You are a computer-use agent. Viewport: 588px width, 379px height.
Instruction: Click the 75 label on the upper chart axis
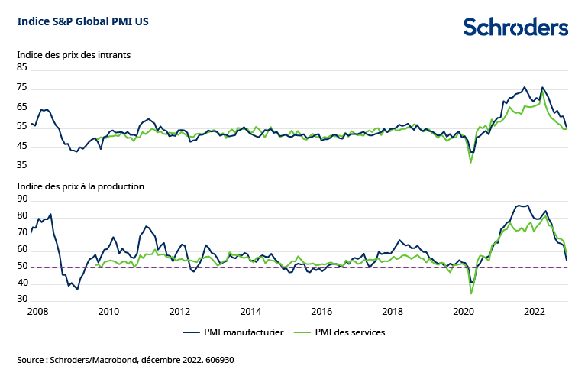click(x=22, y=88)
